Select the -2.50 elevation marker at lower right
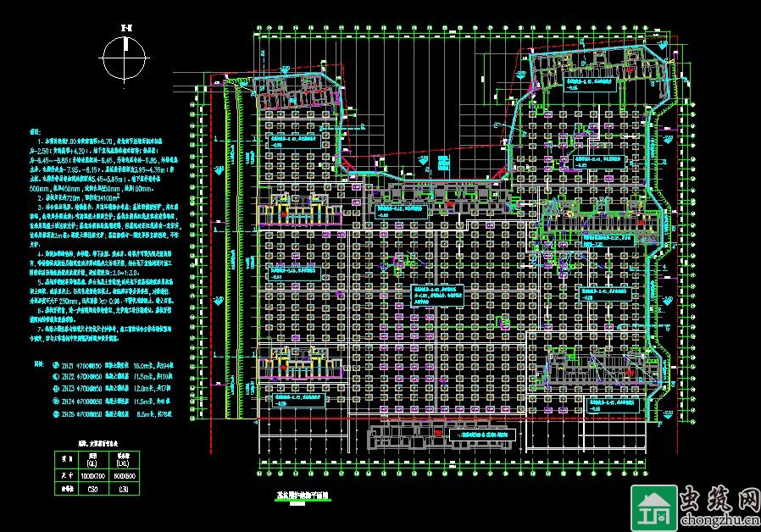This screenshot has width=761, height=532. (667, 413)
